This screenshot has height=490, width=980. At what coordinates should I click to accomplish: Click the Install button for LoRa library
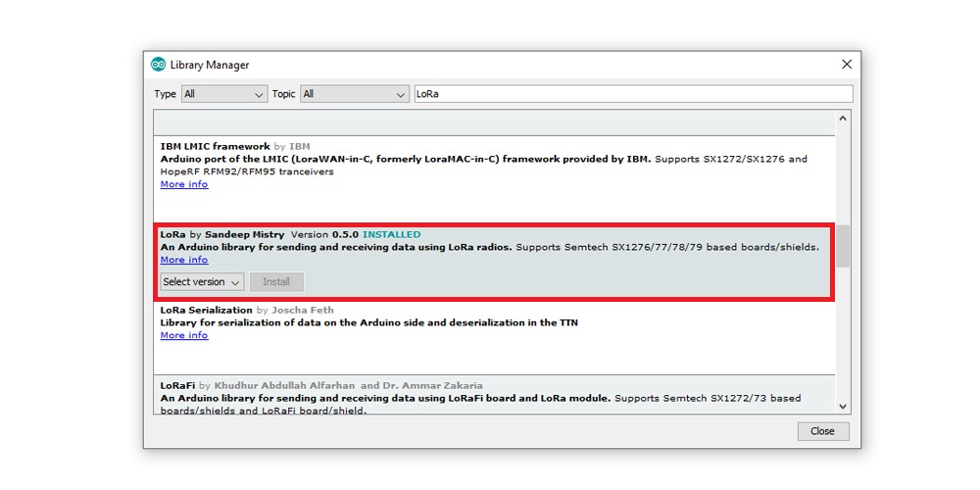276,282
